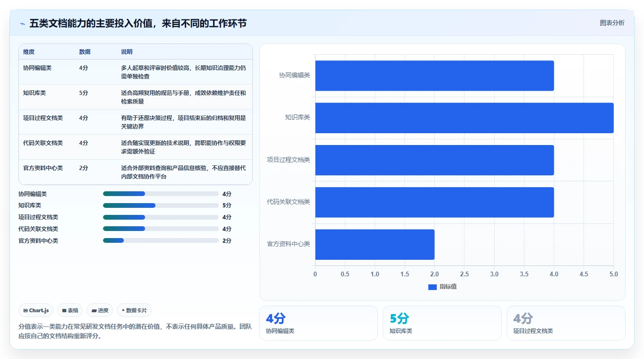Click the lightning icon beside the title

click(x=22, y=24)
